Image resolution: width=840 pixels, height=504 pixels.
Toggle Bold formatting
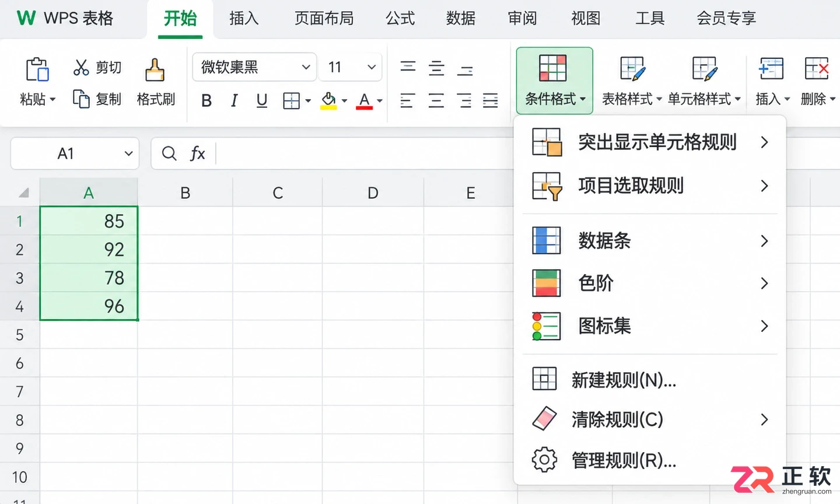click(x=206, y=101)
